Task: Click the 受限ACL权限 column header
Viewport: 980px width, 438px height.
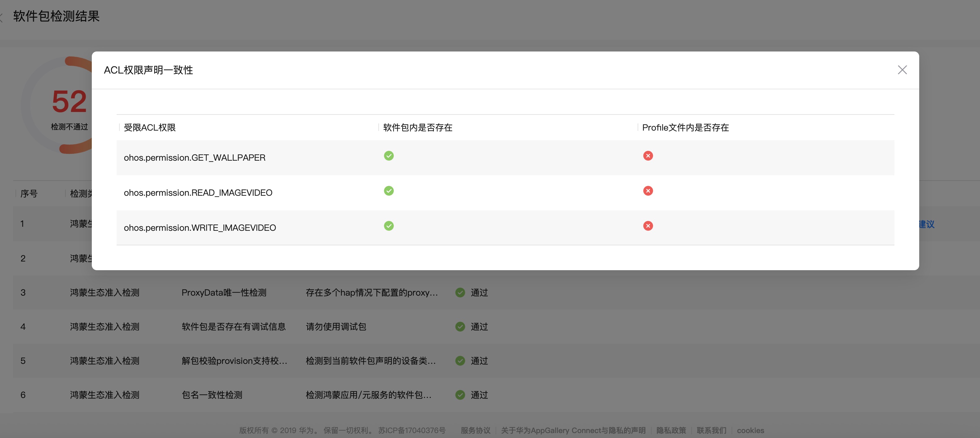Action: [x=149, y=127]
